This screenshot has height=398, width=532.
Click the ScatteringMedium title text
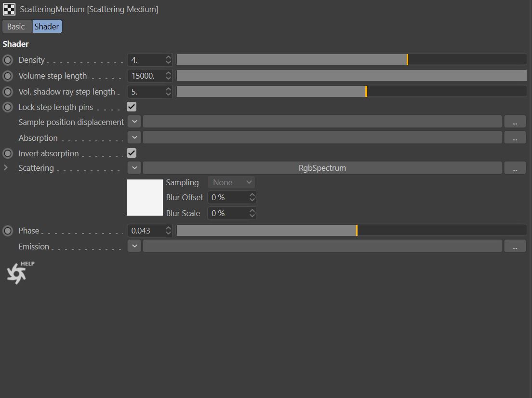[x=89, y=9]
